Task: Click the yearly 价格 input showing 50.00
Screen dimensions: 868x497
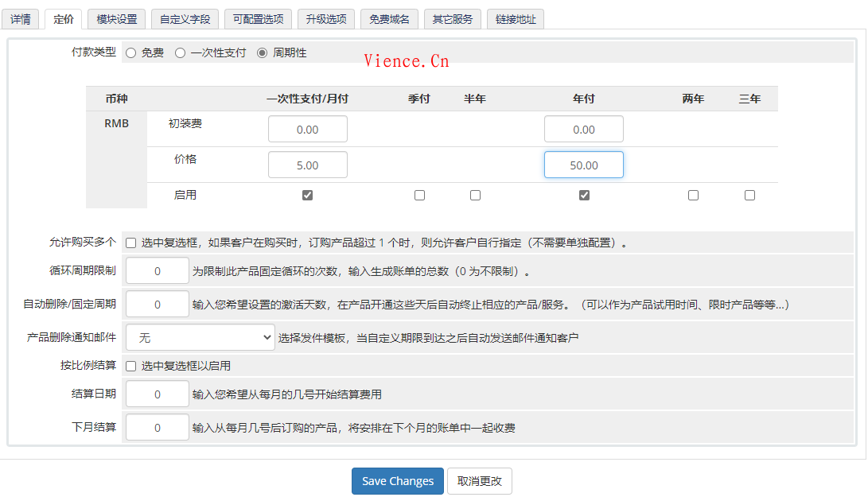Action: tap(584, 164)
